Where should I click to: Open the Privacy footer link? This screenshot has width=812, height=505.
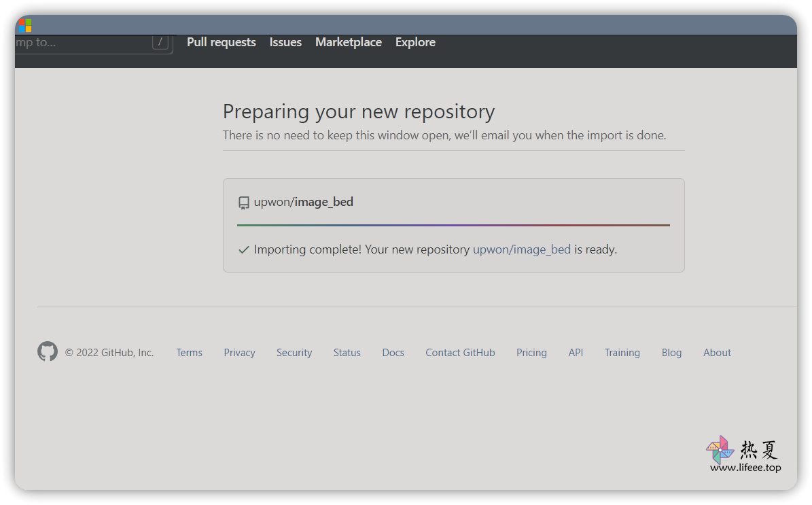[x=239, y=352]
